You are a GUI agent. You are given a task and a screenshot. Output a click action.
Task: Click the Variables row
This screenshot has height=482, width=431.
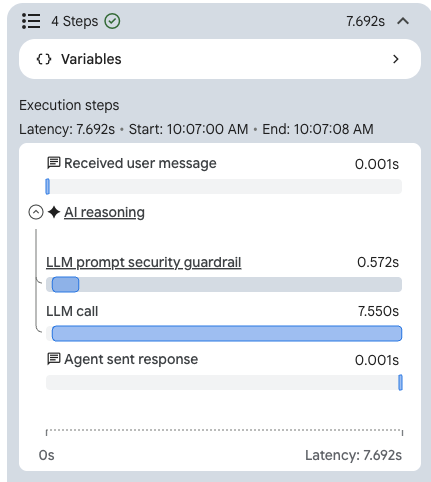220,59
